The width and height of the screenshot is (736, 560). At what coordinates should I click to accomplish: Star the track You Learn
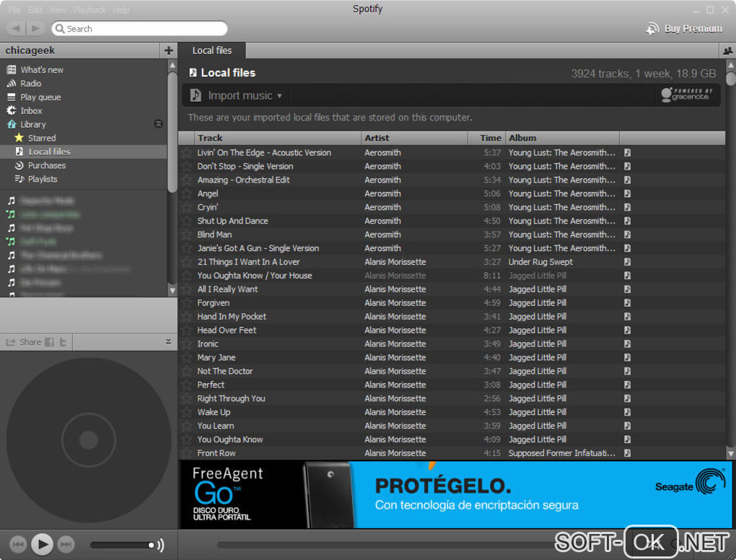(x=187, y=426)
